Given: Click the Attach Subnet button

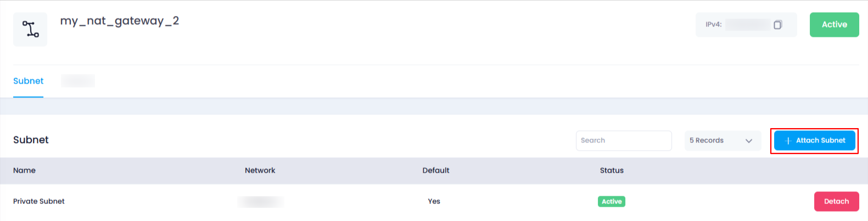Looking at the screenshot, I should [x=814, y=141].
